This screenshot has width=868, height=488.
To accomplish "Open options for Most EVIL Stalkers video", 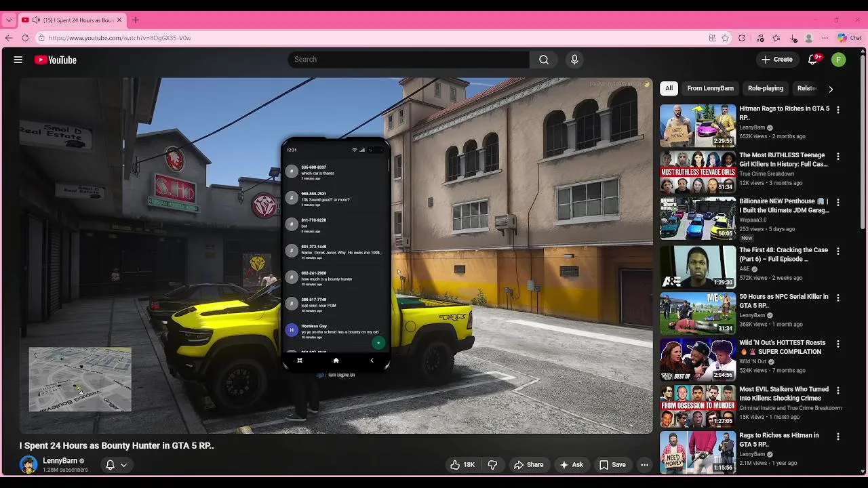I will coord(838,391).
